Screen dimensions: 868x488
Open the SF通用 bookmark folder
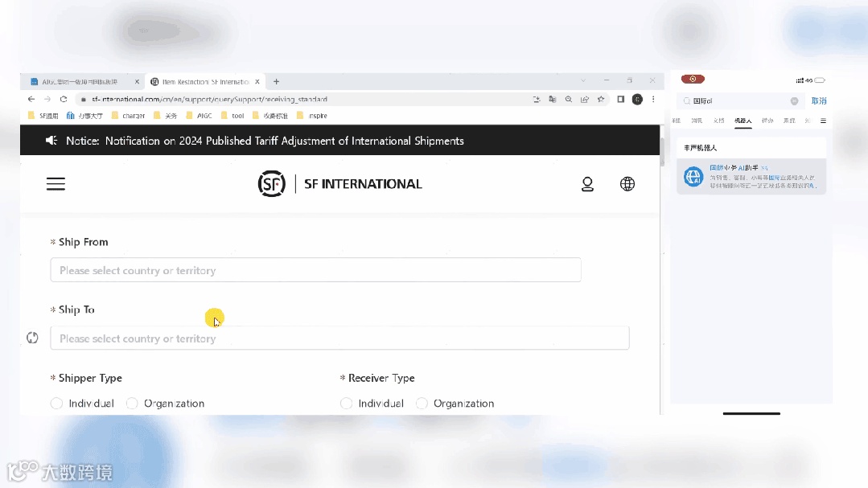tap(43, 116)
